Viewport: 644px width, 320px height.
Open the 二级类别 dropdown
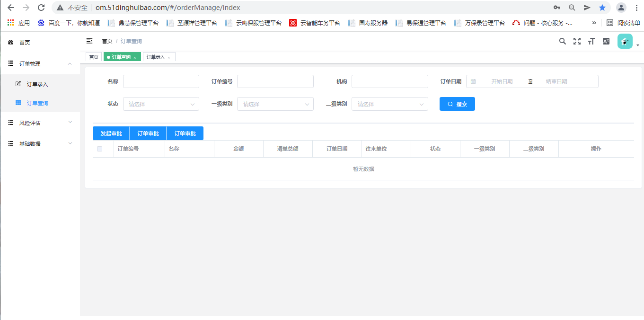(x=389, y=104)
